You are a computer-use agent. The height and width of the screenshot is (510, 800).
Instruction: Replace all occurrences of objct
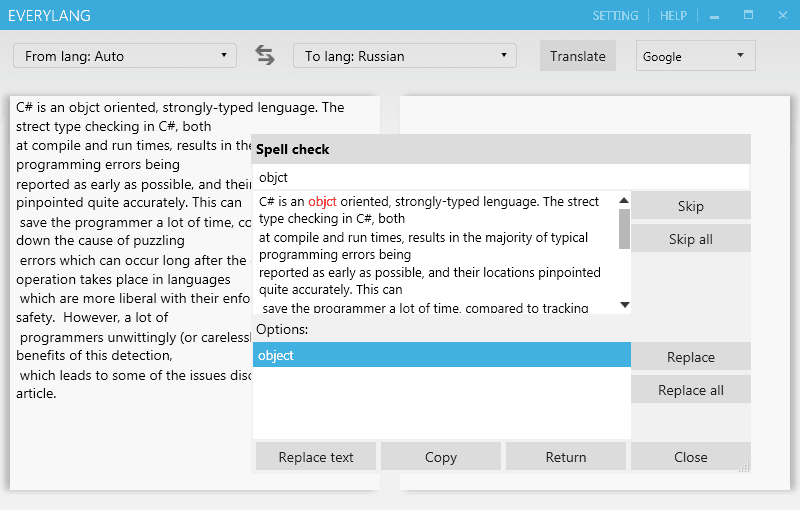[x=691, y=390]
